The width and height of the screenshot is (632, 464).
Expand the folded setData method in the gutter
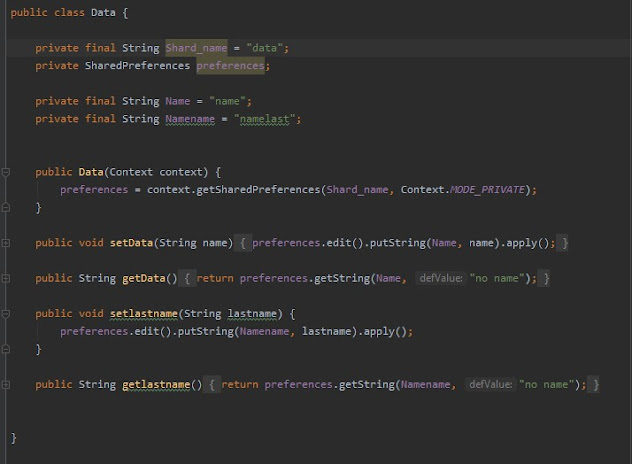click(x=6, y=243)
